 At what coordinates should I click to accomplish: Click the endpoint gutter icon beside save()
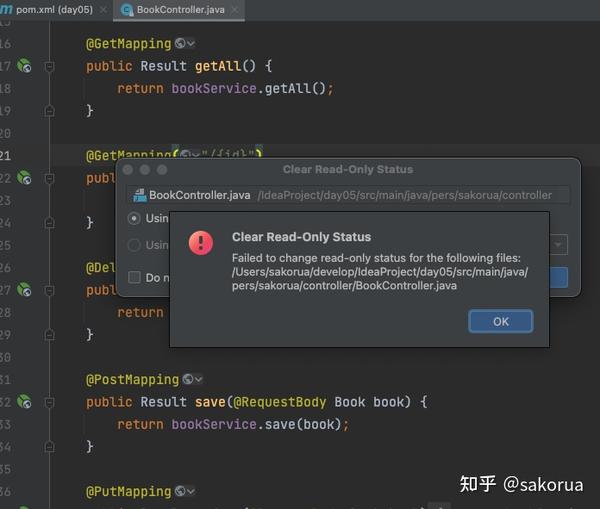point(24,402)
